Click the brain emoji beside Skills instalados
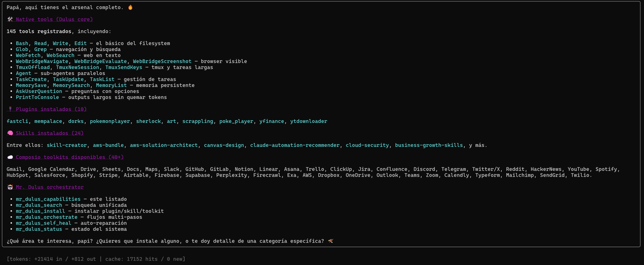The height and width of the screenshot is (265, 644). (10, 133)
